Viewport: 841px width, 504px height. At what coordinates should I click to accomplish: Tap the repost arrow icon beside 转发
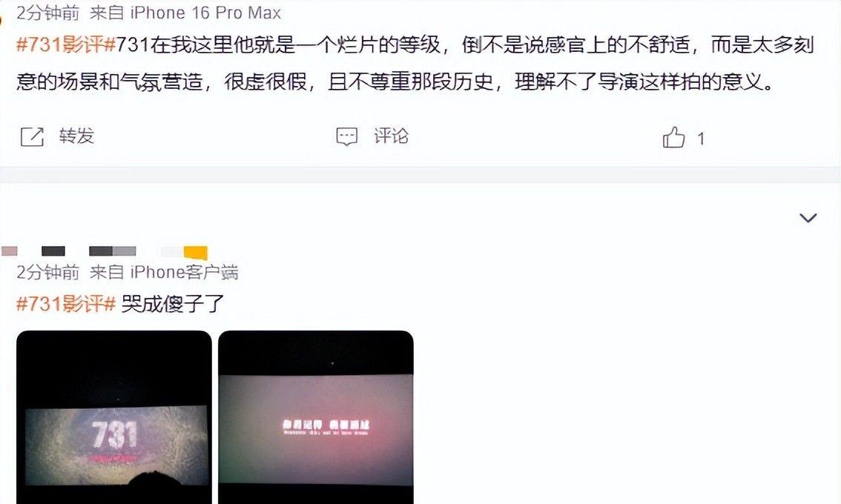tap(32, 136)
